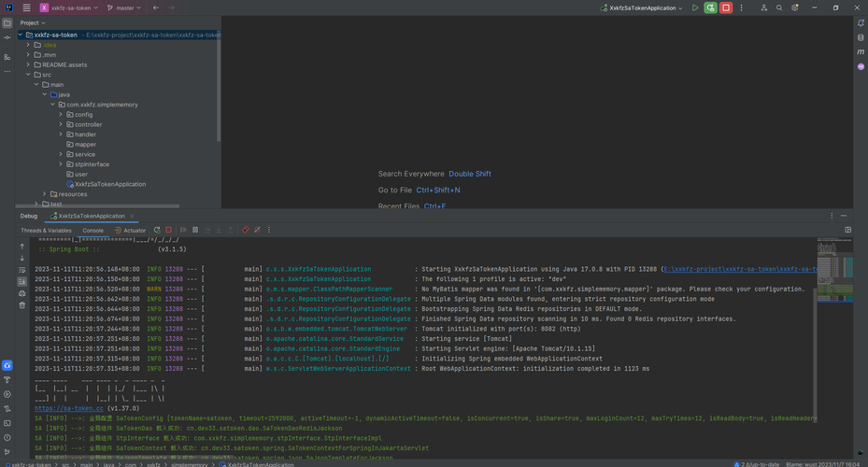This screenshot has width=868, height=467.
Task: Click the green Run button in top toolbar
Action: coord(695,7)
